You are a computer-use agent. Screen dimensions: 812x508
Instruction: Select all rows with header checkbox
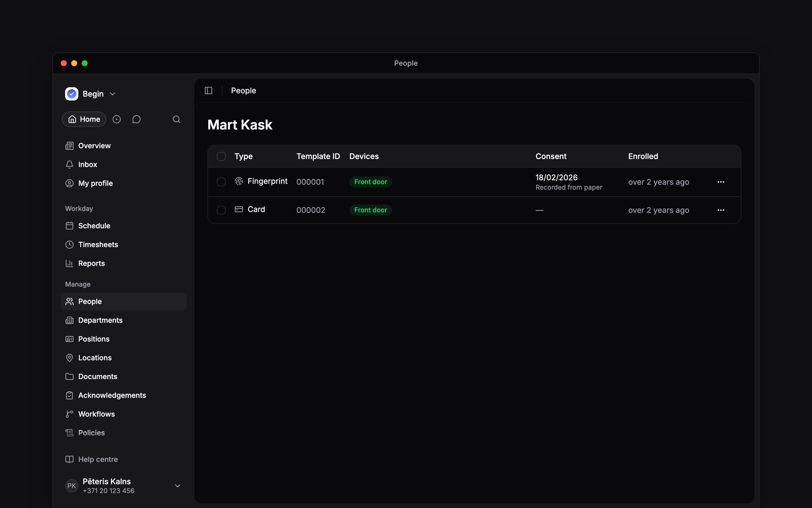pos(221,156)
